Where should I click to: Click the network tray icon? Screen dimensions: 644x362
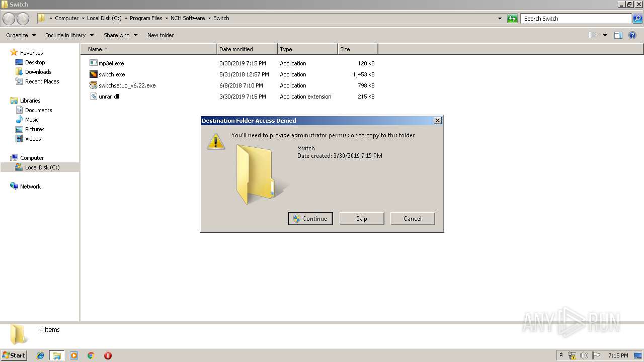572,355
